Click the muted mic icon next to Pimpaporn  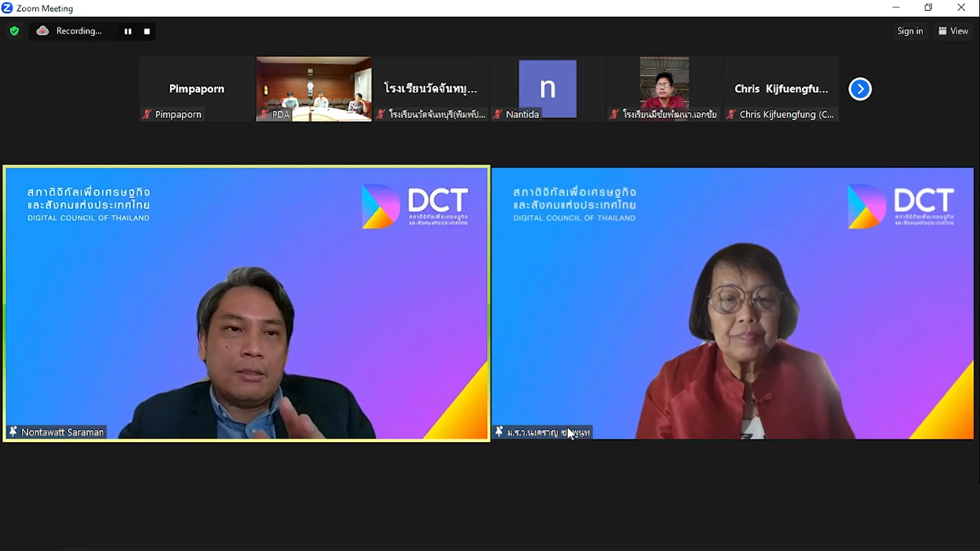pyautogui.click(x=147, y=115)
